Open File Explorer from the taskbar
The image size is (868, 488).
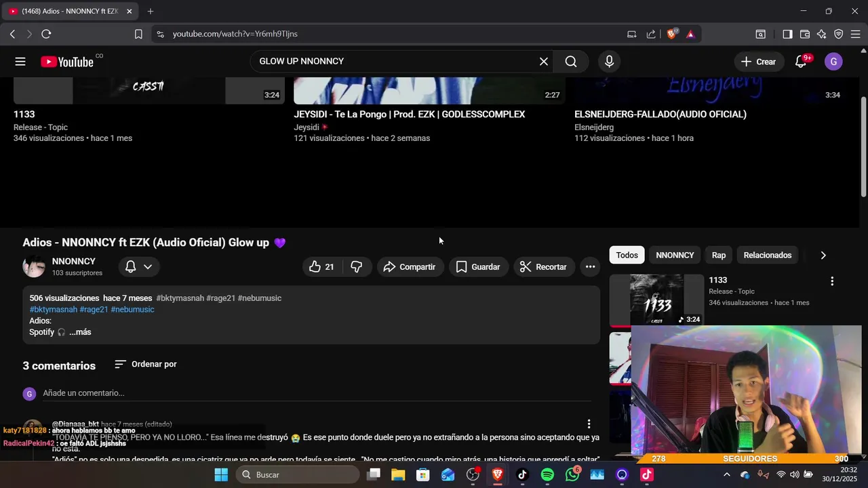(x=398, y=474)
